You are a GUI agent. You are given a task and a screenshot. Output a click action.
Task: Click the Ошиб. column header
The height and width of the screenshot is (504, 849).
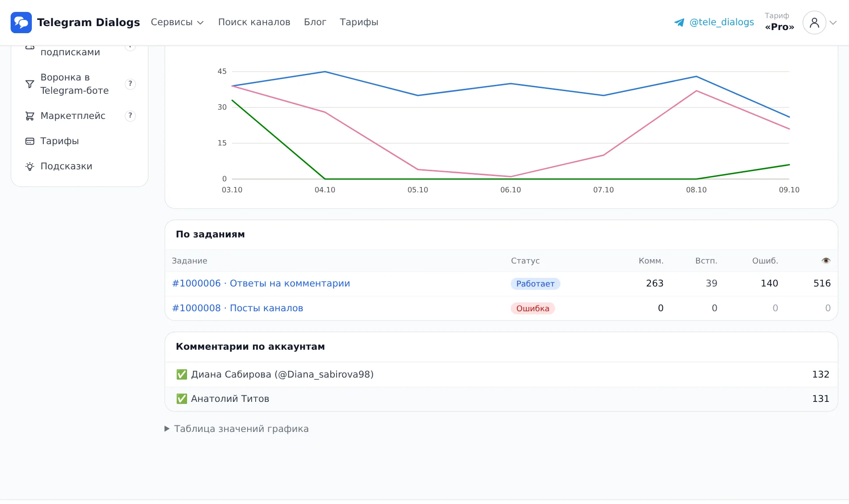point(765,261)
